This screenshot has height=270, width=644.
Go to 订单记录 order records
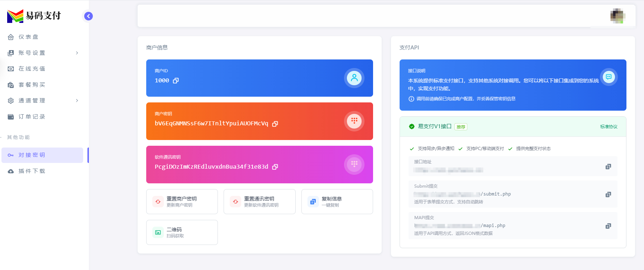[x=32, y=117]
